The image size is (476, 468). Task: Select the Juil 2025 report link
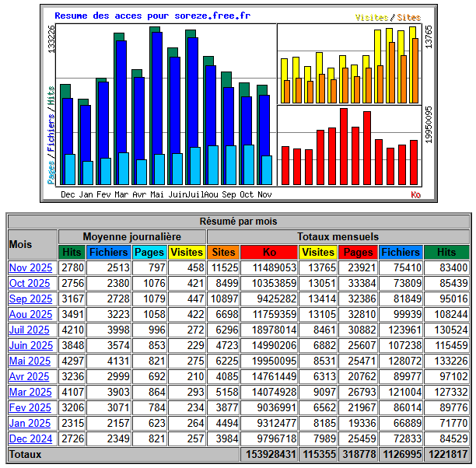pos(30,330)
